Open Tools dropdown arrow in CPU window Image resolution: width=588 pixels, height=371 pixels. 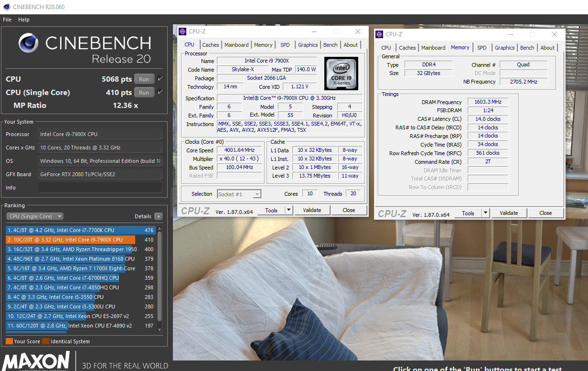(x=289, y=210)
